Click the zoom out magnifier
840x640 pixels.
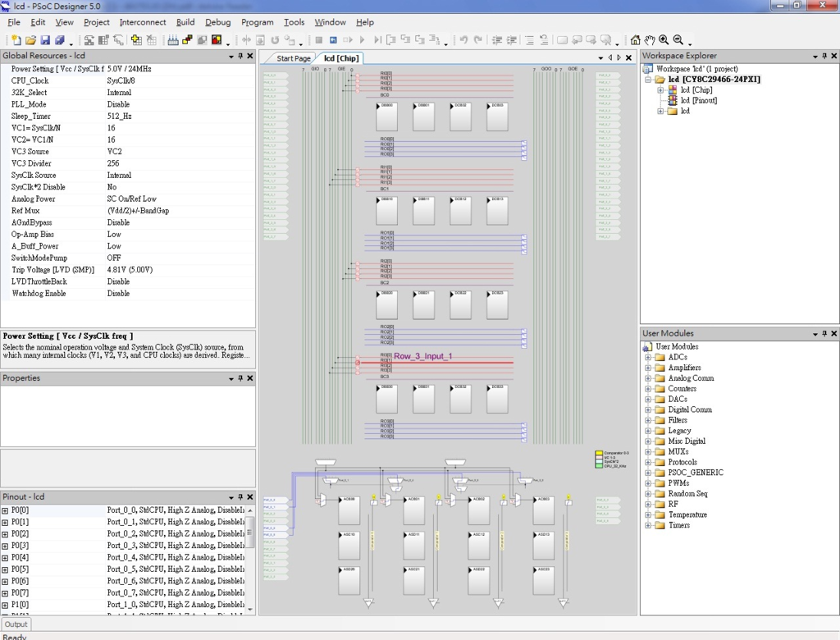point(678,39)
